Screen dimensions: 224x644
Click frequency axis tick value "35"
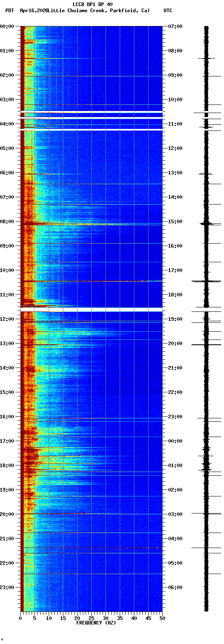click(x=120, y=618)
